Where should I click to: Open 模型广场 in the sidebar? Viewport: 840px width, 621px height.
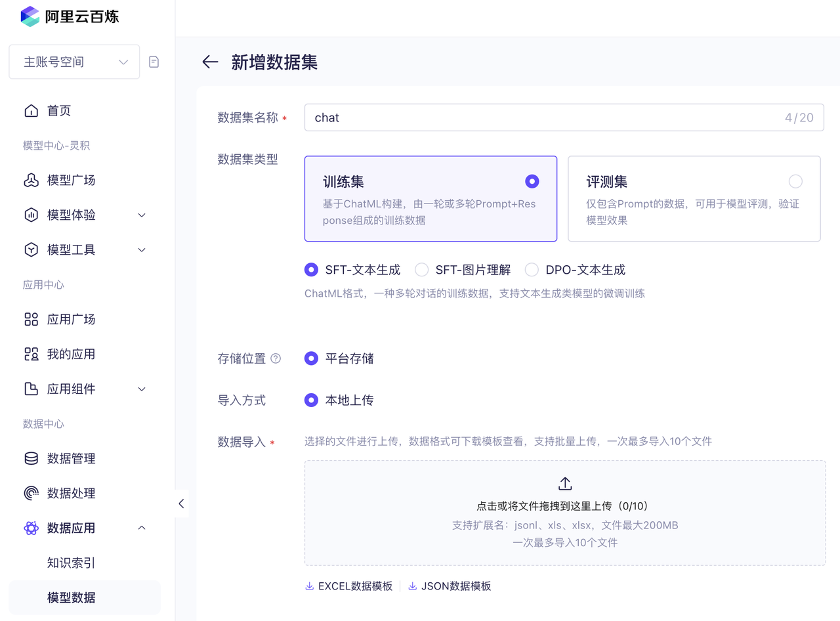click(x=72, y=180)
